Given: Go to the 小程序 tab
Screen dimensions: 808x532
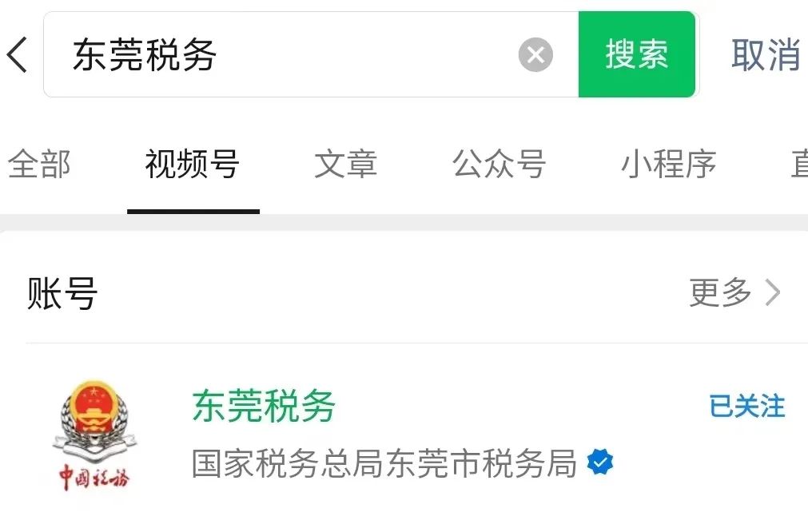Looking at the screenshot, I should pos(669,165).
